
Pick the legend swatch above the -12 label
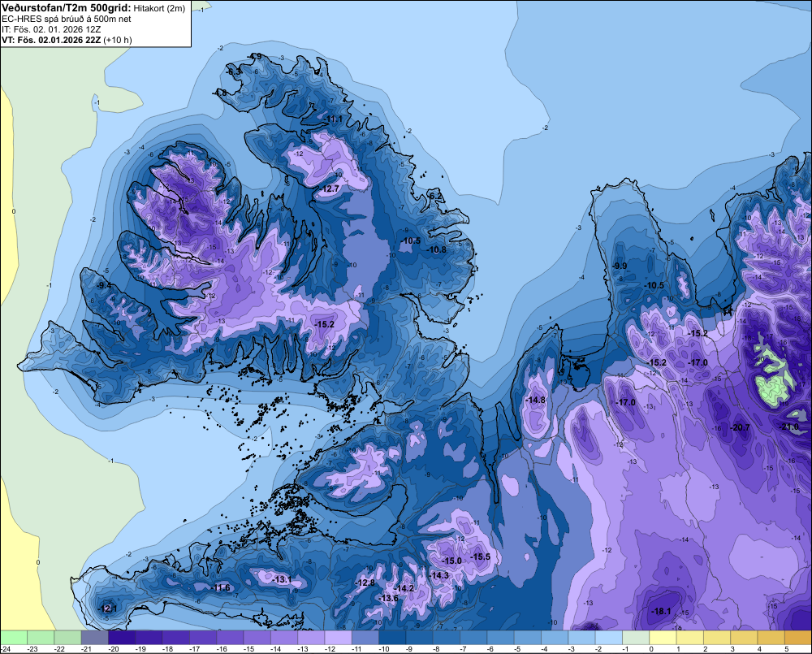tap(338, 638)
